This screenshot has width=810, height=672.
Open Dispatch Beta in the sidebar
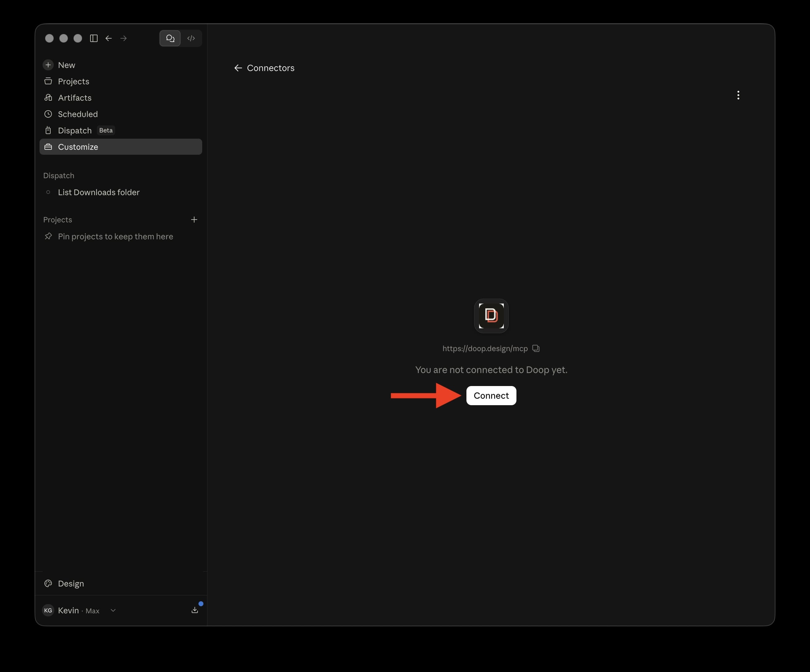(121, 130)
